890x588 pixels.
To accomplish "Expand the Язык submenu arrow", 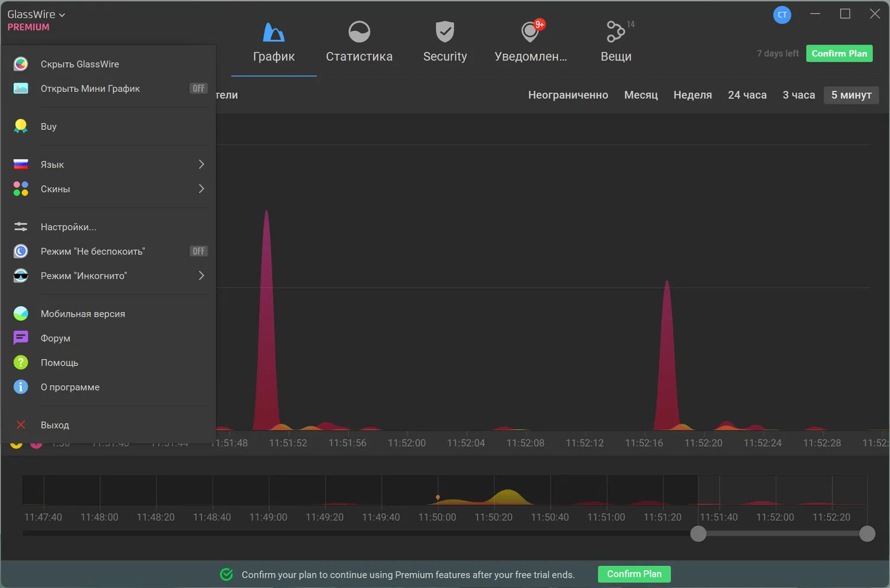I will point(201,164).
